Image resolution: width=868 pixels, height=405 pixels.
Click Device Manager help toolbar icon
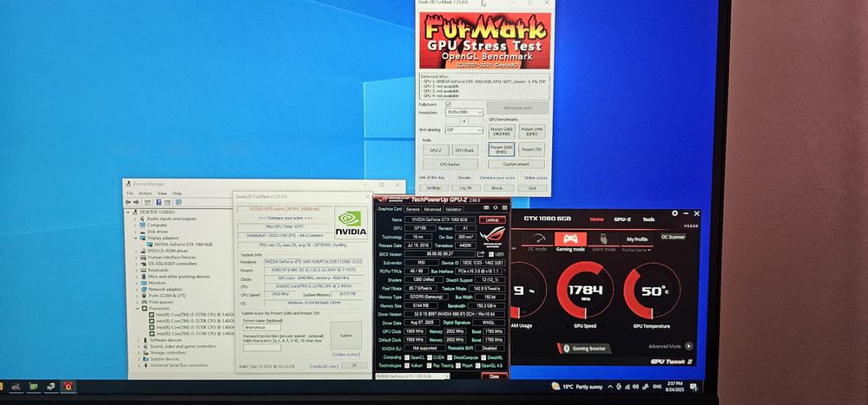(158, 203)
